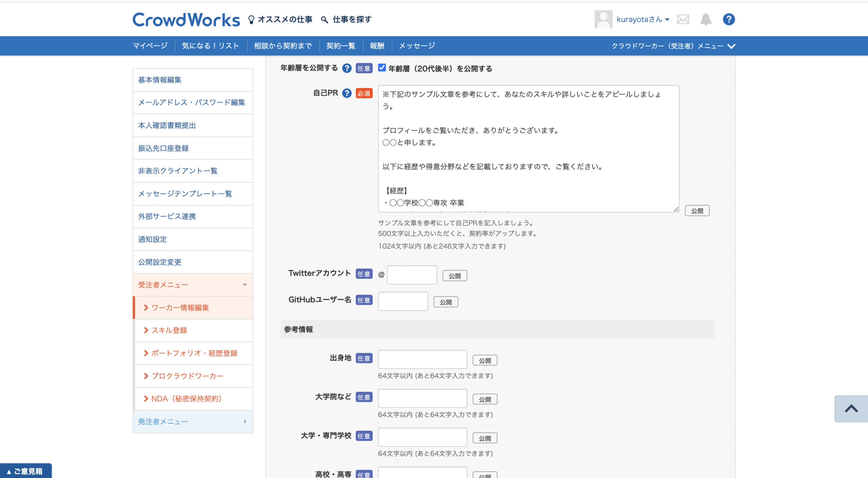868x478 pixels.
Task: Open the blue help question mark icon
Action: 729,19
